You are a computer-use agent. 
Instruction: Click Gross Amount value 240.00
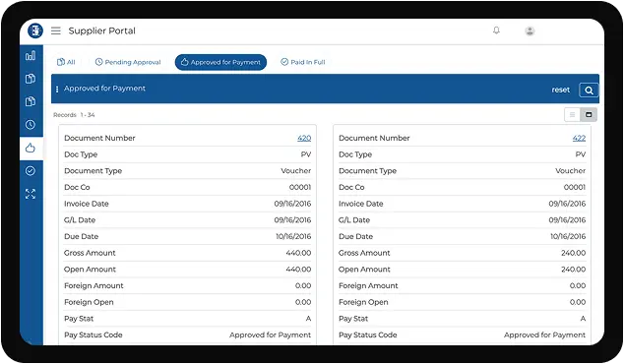pyautogui.click(x=574, y=253)
